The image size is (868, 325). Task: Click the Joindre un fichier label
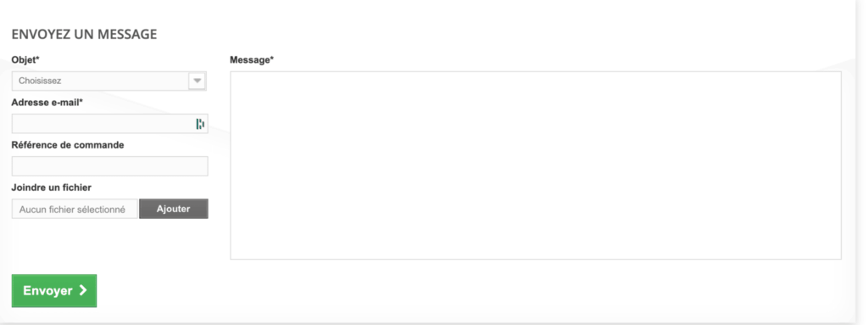(52, 188)
